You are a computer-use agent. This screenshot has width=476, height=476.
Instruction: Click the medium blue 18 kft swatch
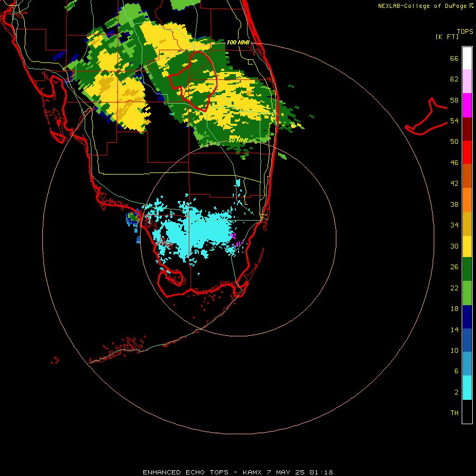[467, 340]
